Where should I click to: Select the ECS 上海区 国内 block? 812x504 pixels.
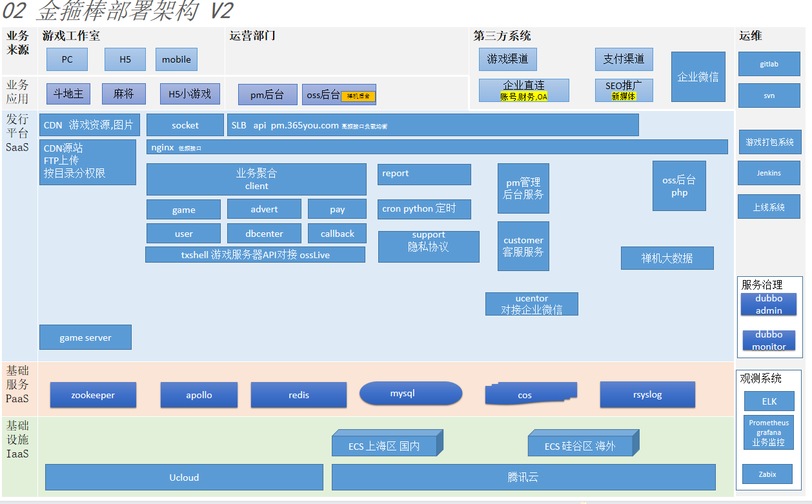387,443
